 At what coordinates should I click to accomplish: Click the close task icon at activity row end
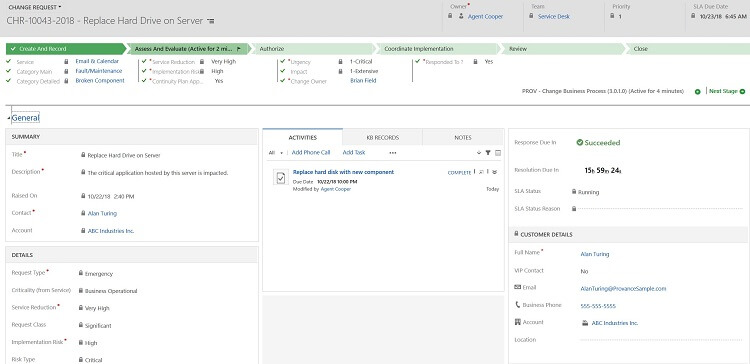[x=495, y=172]
